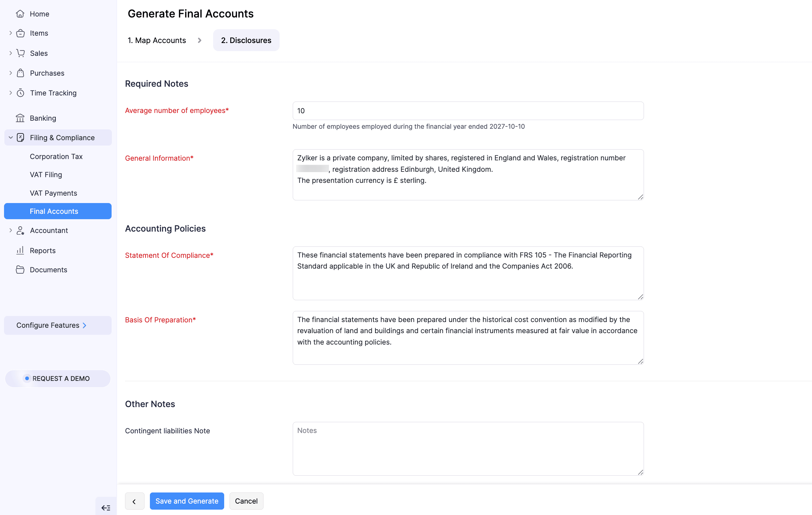Collapse the Filing & Compliance section

pos(10,137)
